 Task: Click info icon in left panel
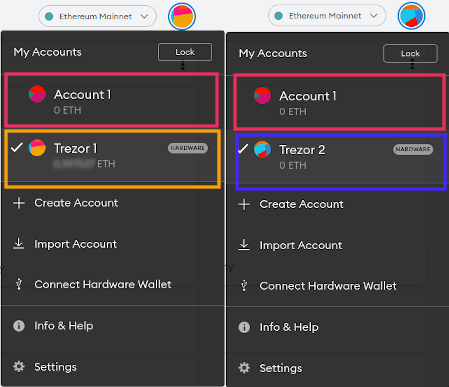click(19, 326)
